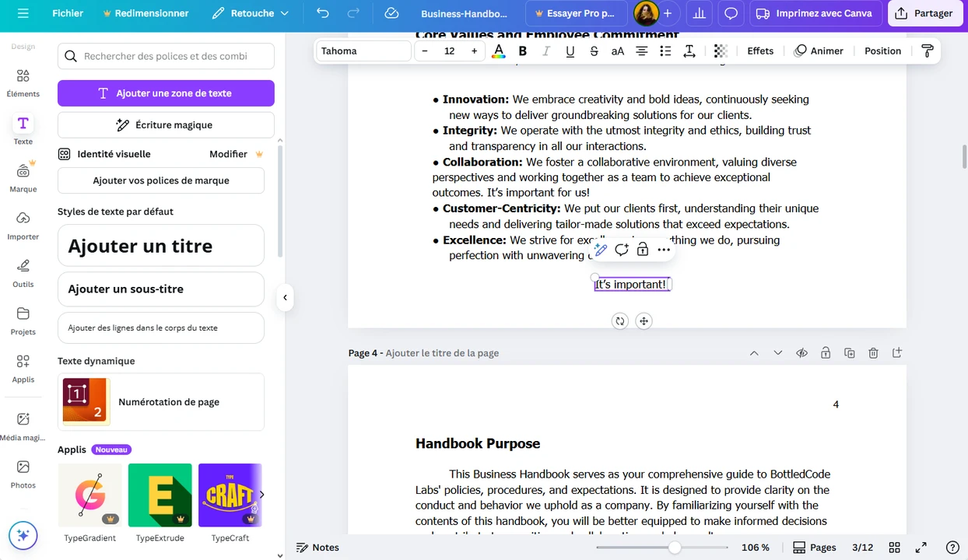The image size is (968, 560).
Task: Toggle italic formatting
Action: click(x=546, y=51)
